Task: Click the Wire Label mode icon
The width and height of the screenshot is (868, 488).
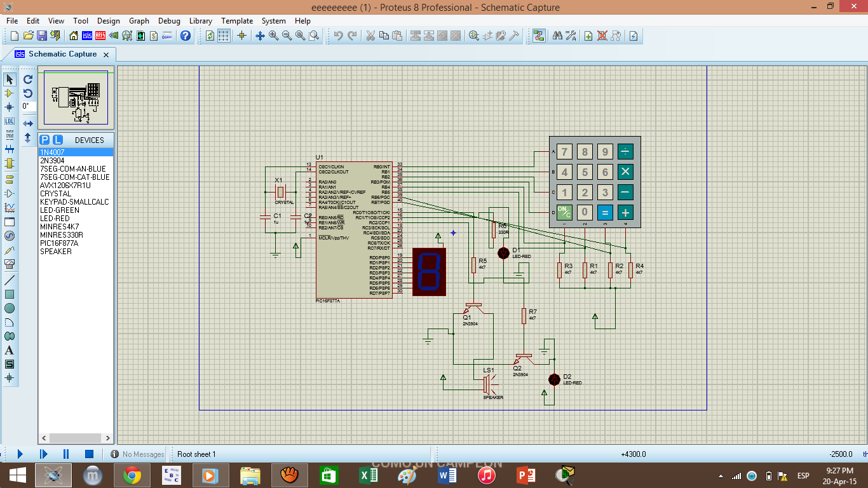Action: coord(10,121)
